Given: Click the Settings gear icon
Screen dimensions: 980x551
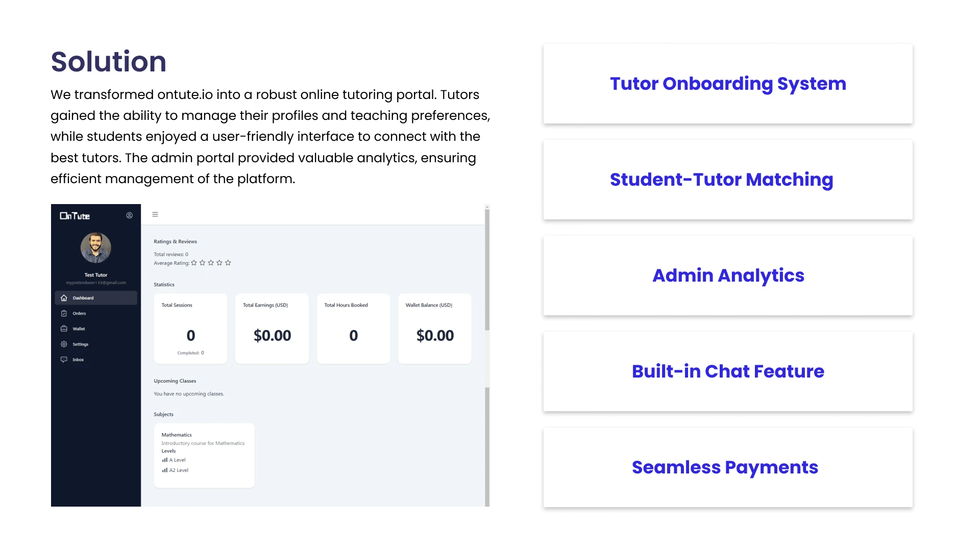Looking at the screenshot, I should coord(64,344).
